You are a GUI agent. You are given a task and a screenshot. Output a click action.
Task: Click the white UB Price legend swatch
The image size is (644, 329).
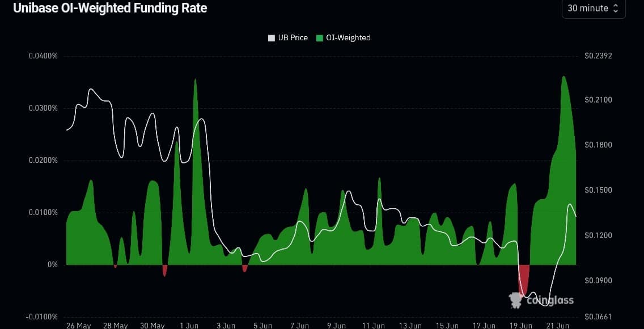click(x=272, y=38)
